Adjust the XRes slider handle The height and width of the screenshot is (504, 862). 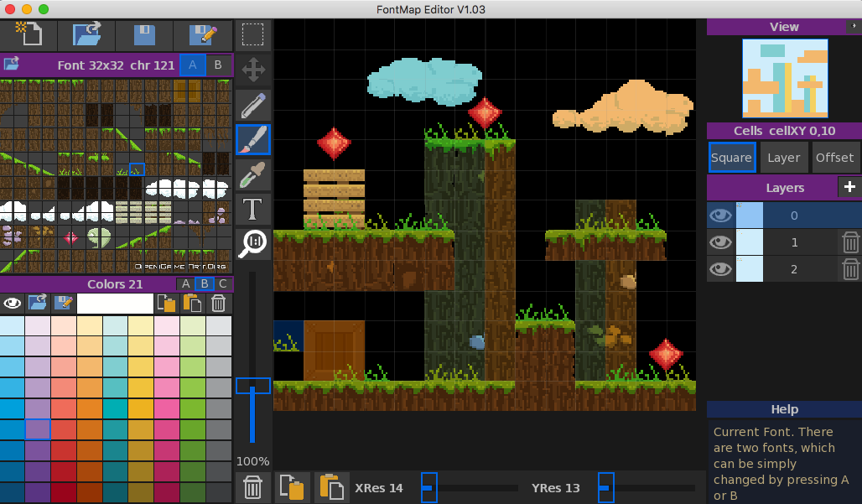click(x=428, y=487)
